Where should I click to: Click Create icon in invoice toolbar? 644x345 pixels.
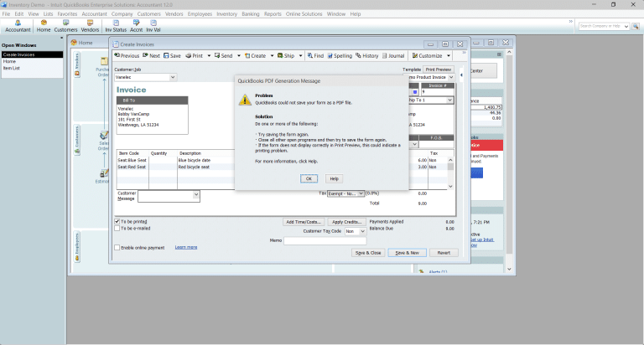click(255, 56)
